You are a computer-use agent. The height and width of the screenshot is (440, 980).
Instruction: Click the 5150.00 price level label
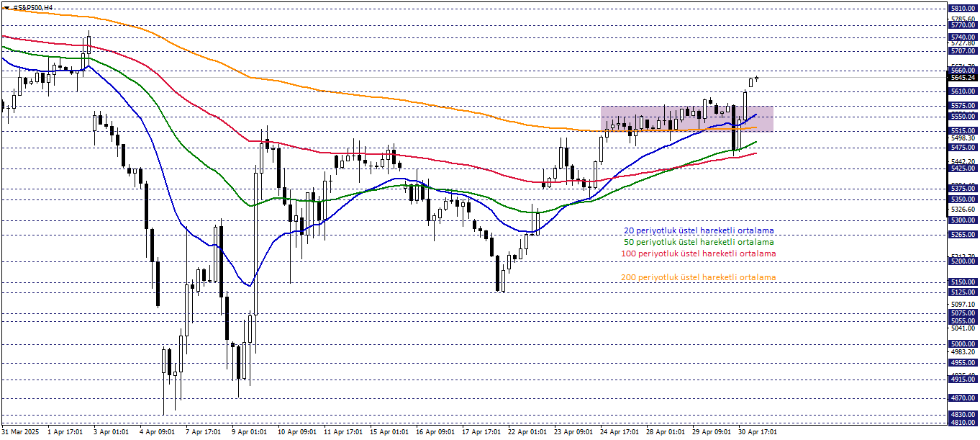pos(963,282)
